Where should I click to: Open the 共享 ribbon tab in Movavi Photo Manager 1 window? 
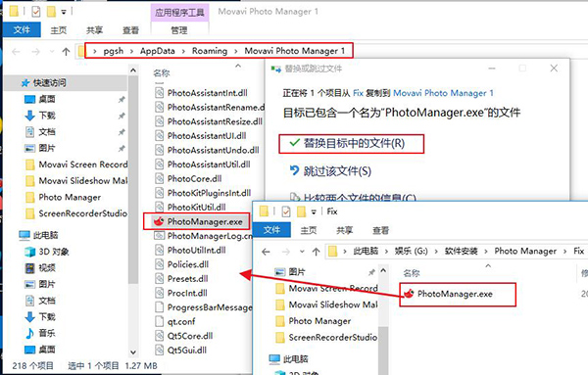point(94,30)
